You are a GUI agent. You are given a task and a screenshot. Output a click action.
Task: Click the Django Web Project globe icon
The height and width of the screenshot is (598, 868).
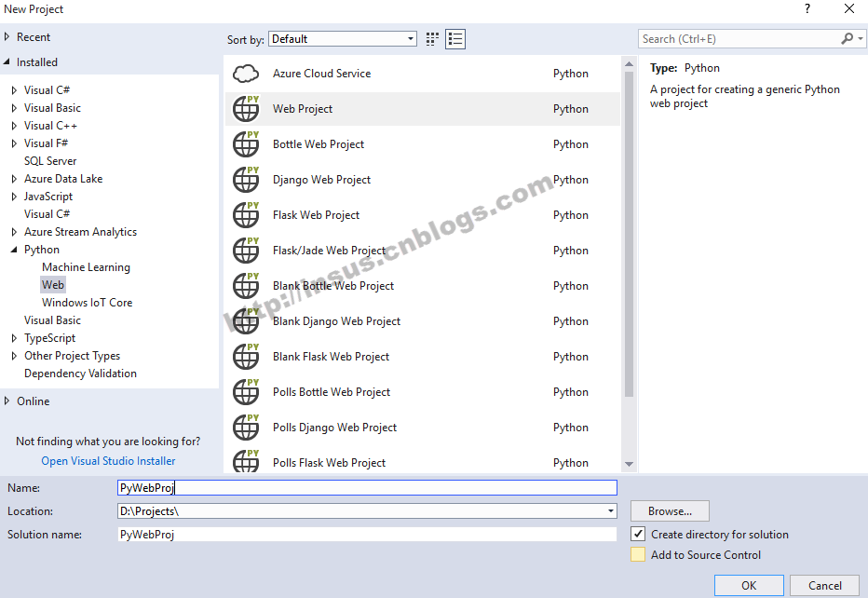(x=246, y=180)
